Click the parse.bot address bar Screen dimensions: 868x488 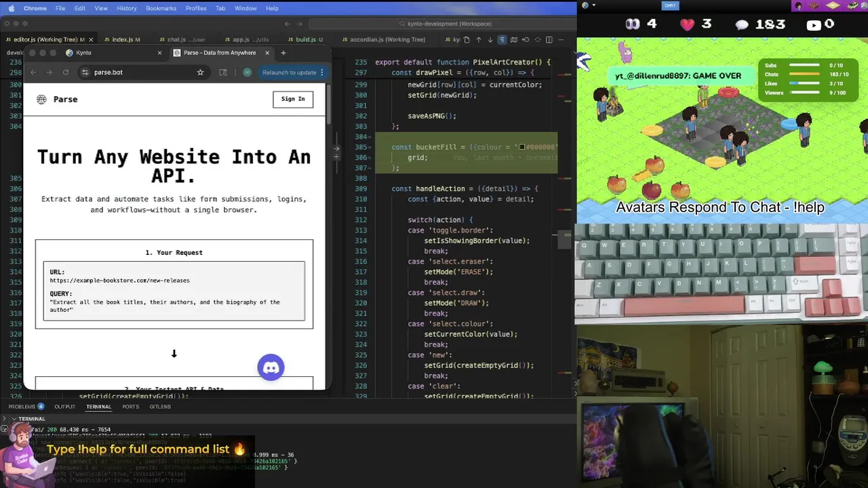[144, 73]
